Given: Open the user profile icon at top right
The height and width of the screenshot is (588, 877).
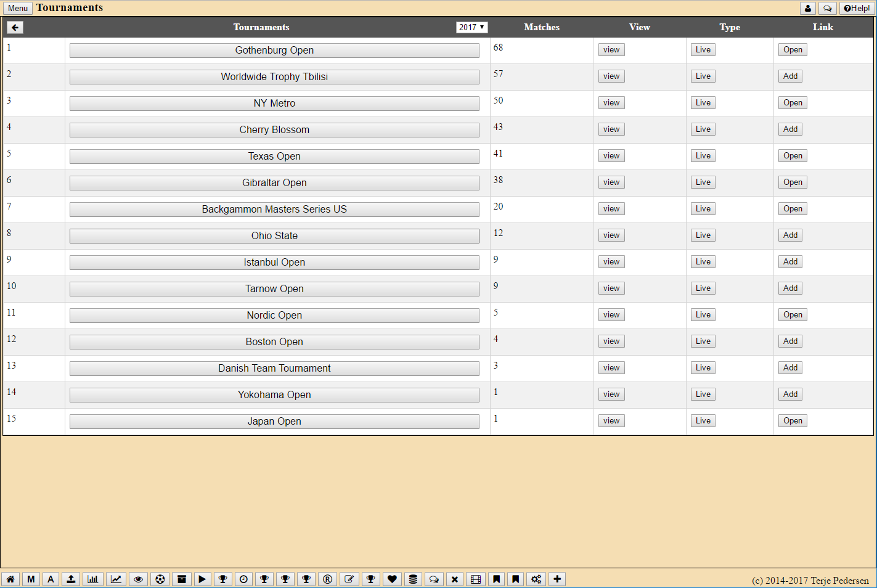Looking at the screenshot, I should tap(808, 8).
